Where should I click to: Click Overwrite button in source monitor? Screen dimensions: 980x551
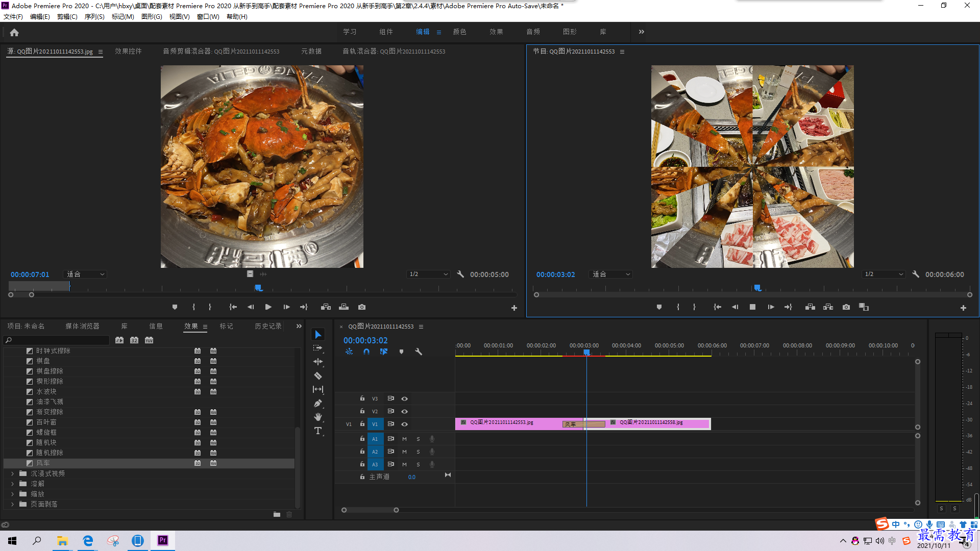click(344, 307)
